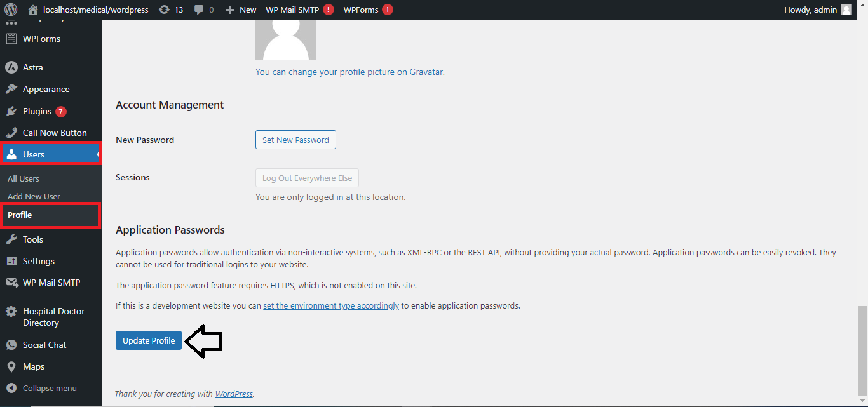Viewport: 868px width, 407px height.
Task: Click the WordPress logo icon in admin bar
Action: [11, 10]
